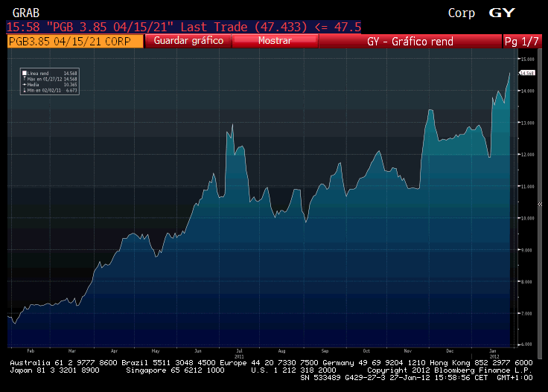Click the 6.673 minimum value in legend

[x=71, y=90]
